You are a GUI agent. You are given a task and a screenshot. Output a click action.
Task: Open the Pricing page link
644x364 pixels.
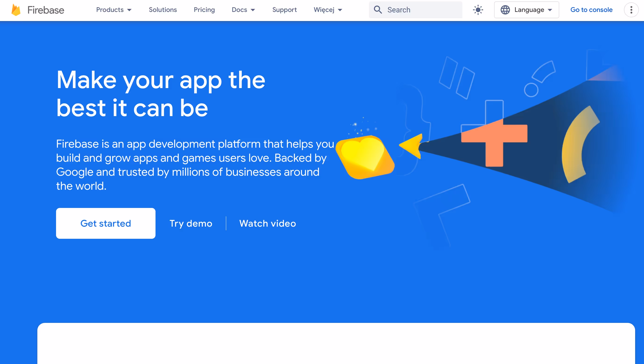click(x=204, y=10)
